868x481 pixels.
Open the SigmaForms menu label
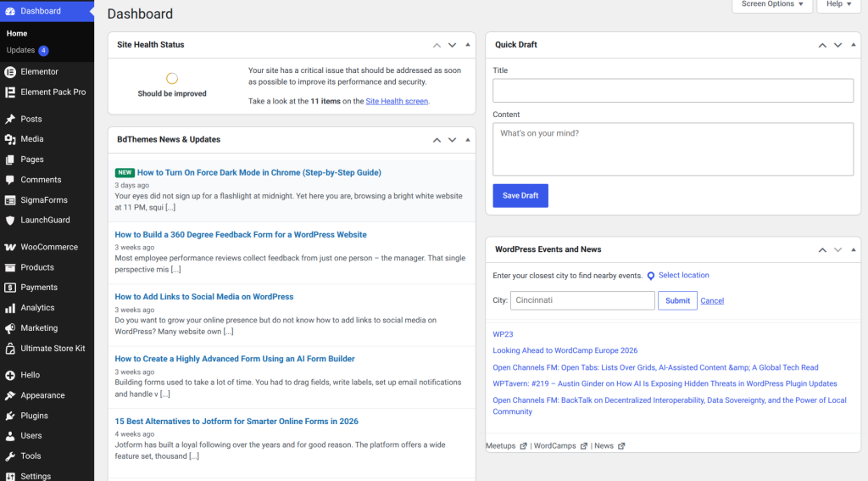point(44,200)
